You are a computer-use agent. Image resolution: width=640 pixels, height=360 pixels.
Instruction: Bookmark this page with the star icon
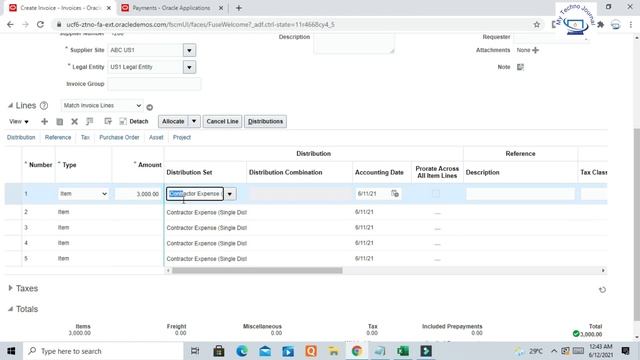point(537,24)
